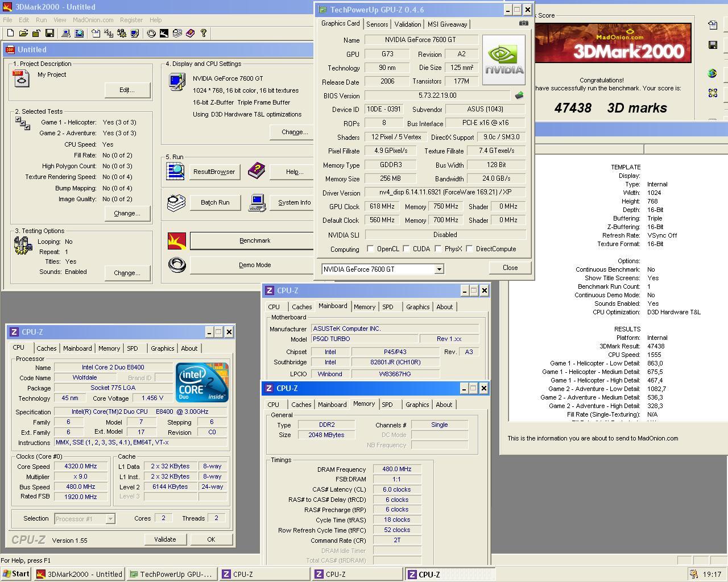728x582 pixels.
Task: Click the green BIOS save chip icon
Action: coord(519,95)
